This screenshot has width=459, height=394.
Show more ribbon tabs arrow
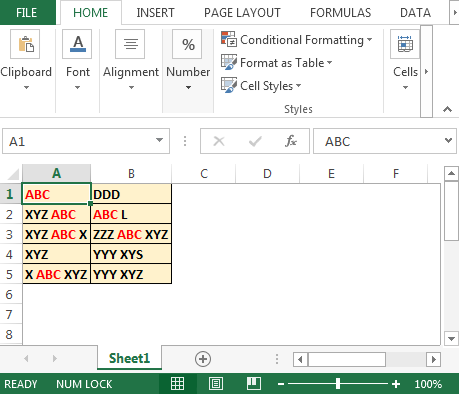[x=455, y=13]
